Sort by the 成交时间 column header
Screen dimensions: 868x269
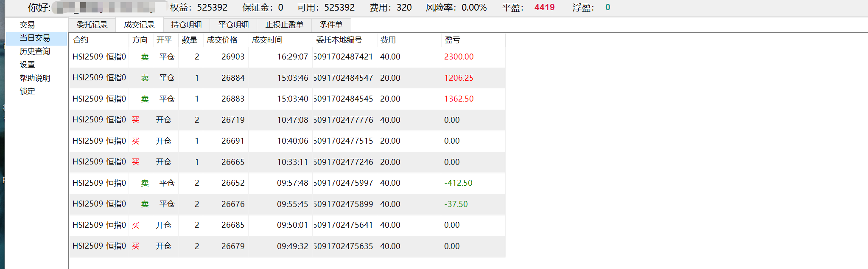(x=267, y=40)
